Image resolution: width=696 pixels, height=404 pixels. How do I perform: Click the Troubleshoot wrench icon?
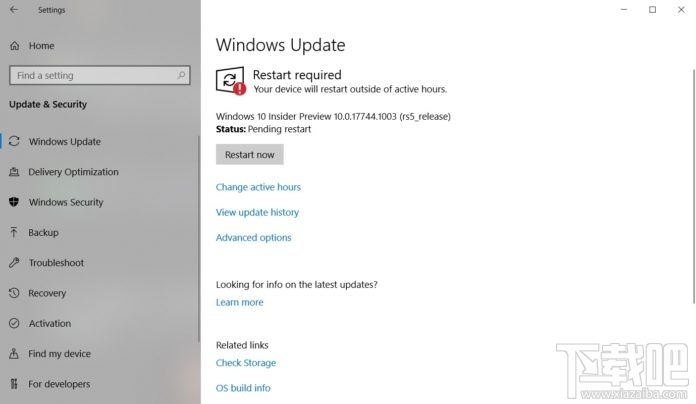14,262
